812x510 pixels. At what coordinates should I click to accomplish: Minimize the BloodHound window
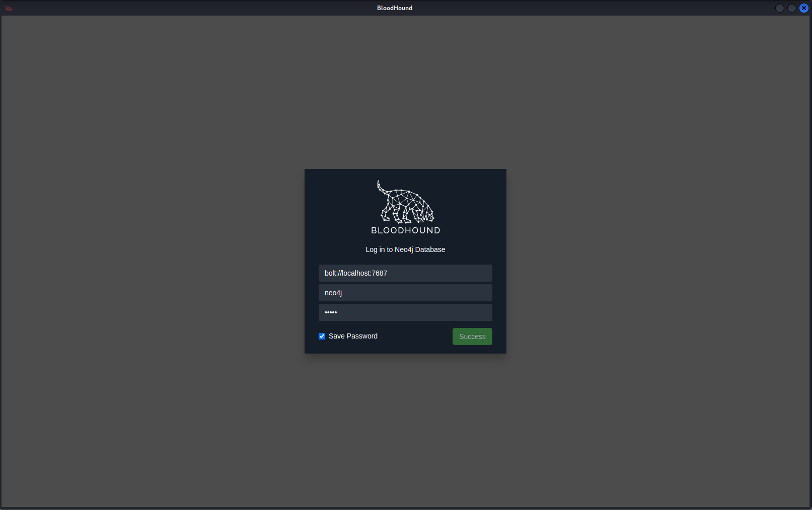coord(780,8)
